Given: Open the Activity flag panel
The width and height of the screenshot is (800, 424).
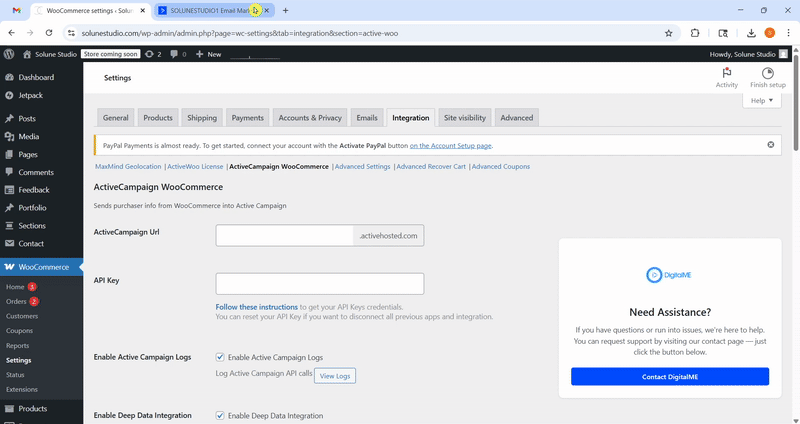Looking at the screenshot, I should (x=727, y=78).
